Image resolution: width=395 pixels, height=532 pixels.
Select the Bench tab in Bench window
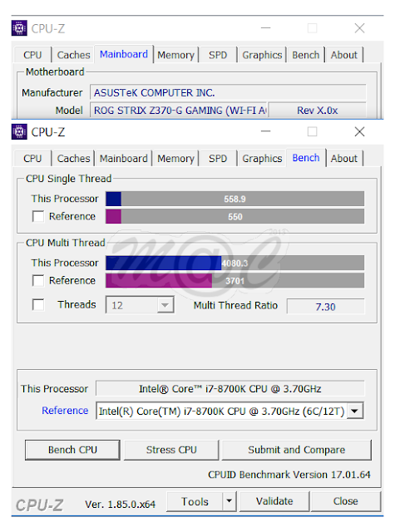[x=306, y=158]
